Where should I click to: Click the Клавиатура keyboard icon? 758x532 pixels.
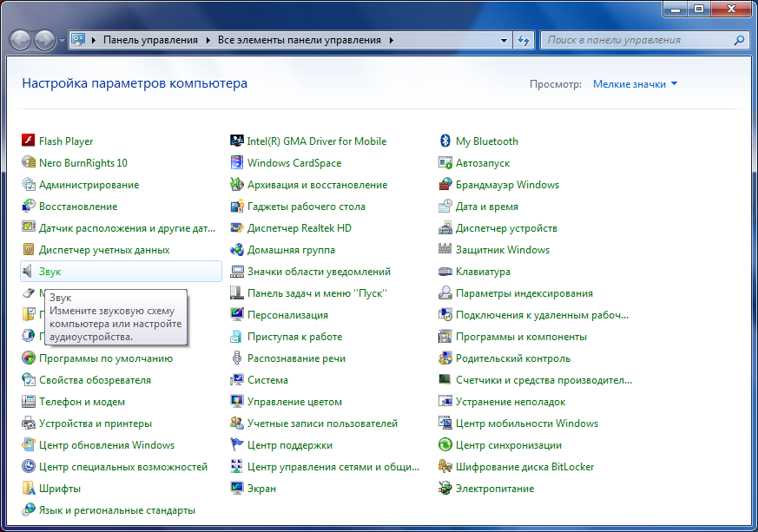coord(445,271)
